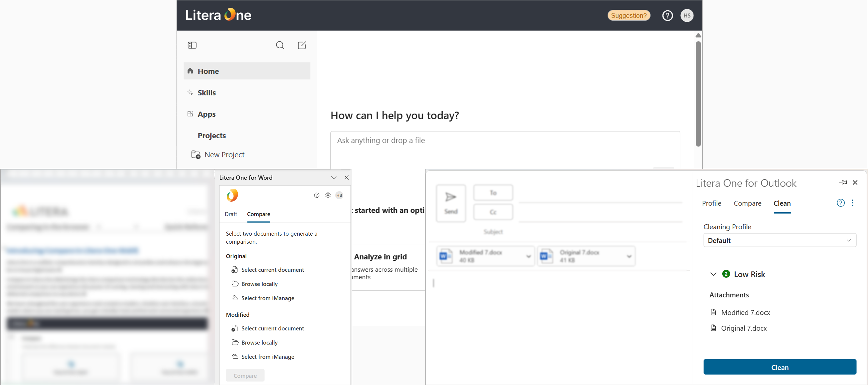Open help in Litera One for Outlook
The height and width of the screenshot is (385, 868).
[x=841, y=203]
